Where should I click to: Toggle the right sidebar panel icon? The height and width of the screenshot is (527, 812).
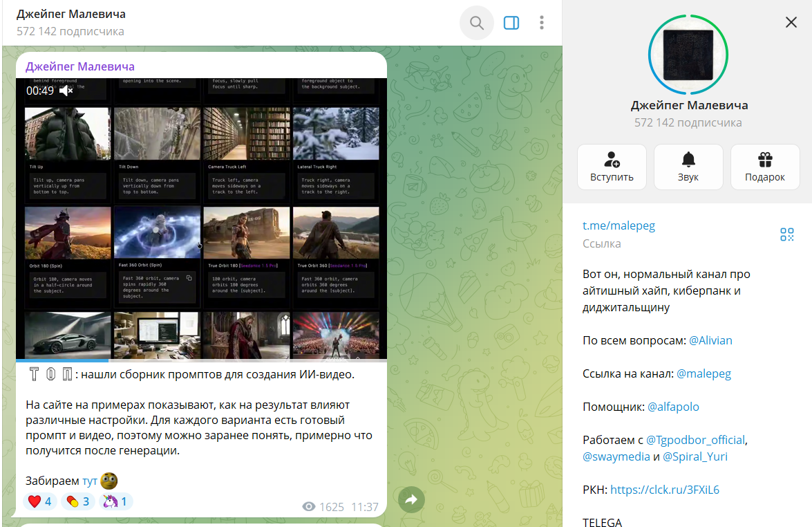click(x=511, y=23)
